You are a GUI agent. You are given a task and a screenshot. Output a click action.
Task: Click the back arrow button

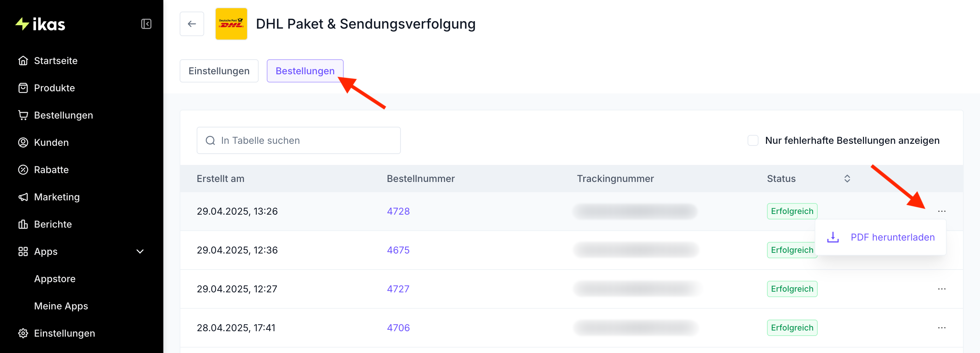click(x=192, y=24)
